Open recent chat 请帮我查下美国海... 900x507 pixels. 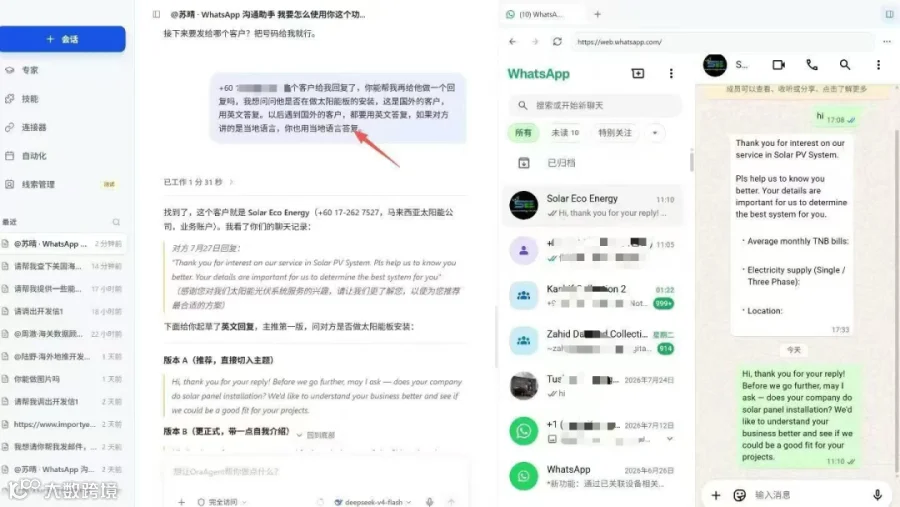coord(62,266)
